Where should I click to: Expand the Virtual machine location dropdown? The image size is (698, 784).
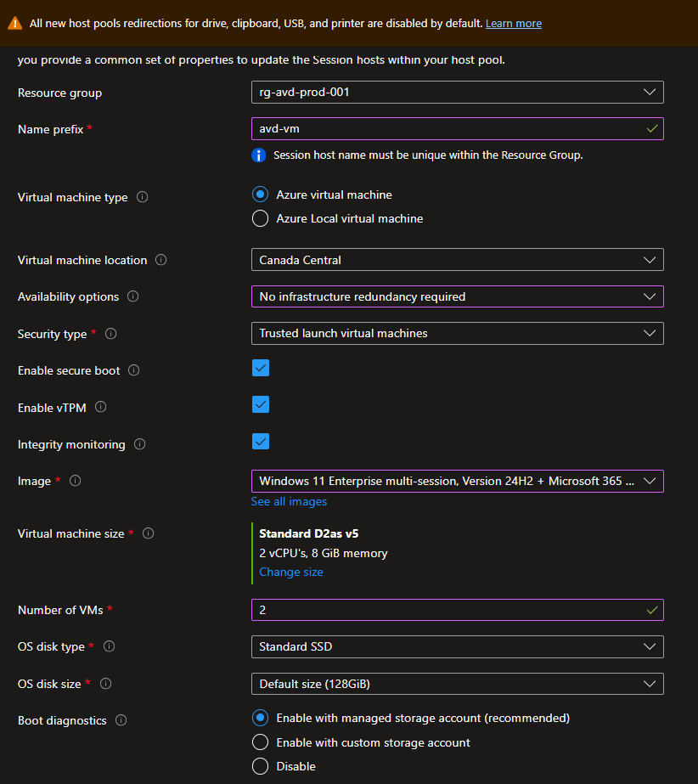458,260
